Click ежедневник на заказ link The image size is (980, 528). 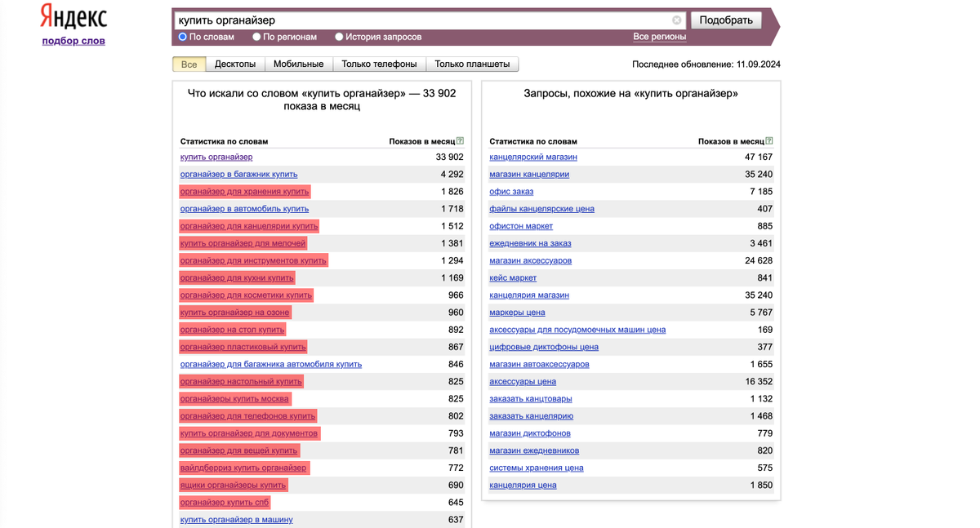[x=530, y=243]
